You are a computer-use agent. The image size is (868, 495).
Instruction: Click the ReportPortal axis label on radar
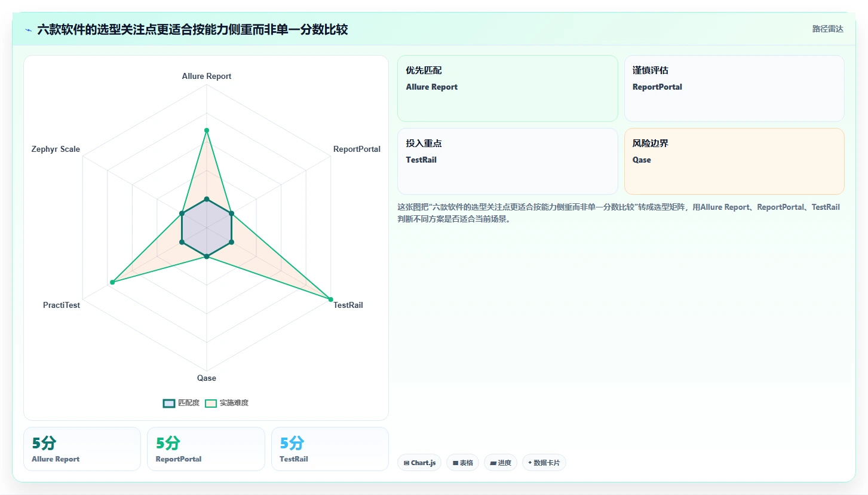coord(357,149)
